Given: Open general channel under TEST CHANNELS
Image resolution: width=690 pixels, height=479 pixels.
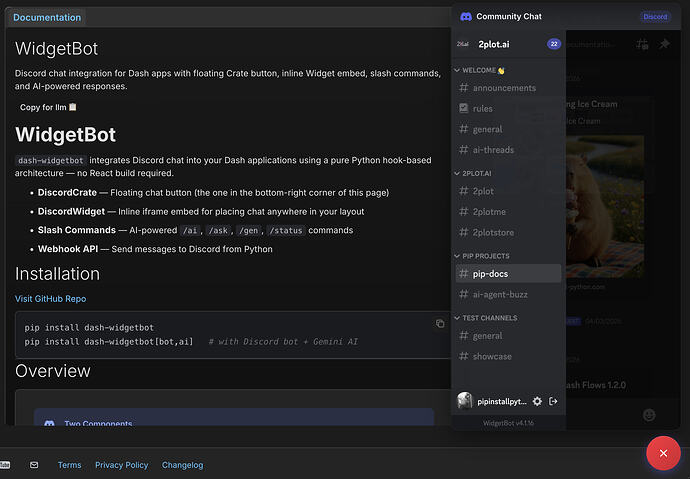Looking at the screenshot, I should pyautogui.click(x=508, y=336).
